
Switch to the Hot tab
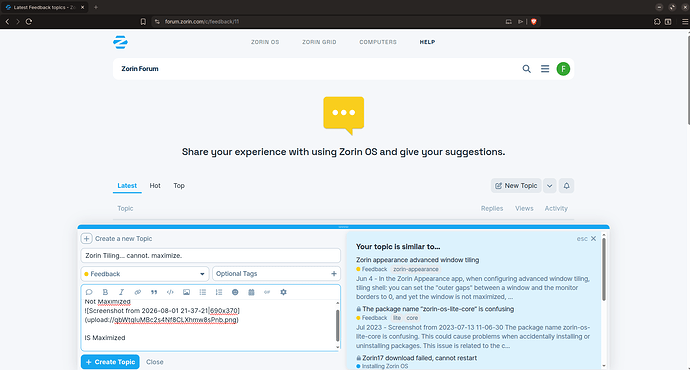[x=155, y=186]
